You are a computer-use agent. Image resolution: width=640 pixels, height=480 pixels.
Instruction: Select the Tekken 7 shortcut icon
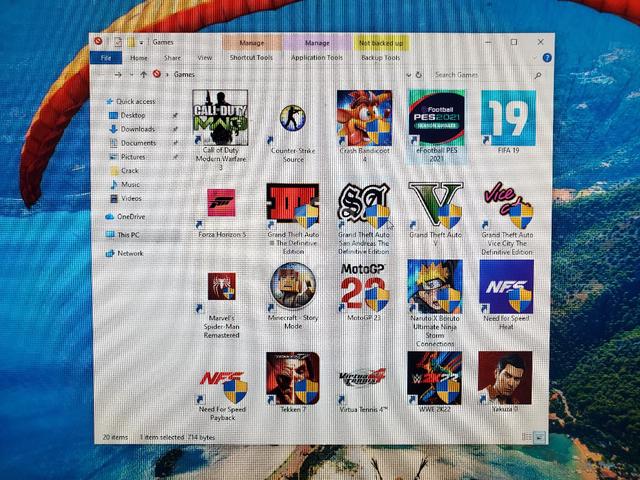click(293, 378)
